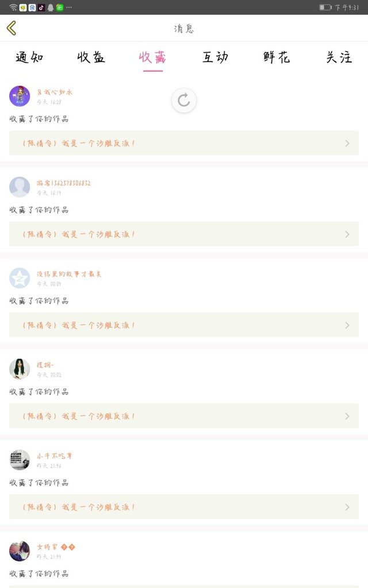
Task: Open the work title under 摆捐-
Action: coord(78,416)
